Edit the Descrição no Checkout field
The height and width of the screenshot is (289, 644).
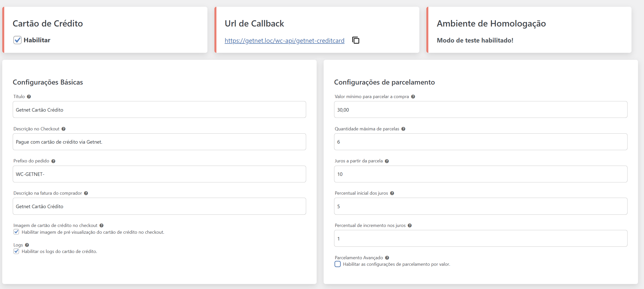coord(159,142)
